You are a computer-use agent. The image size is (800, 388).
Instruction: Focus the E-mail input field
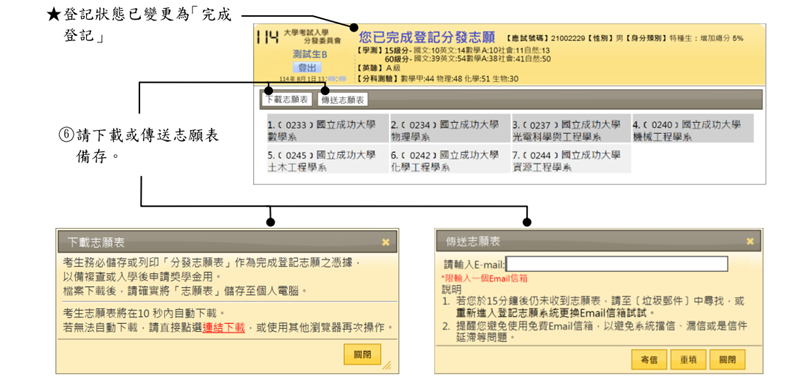pyautogui.click(x=616, y=264)
